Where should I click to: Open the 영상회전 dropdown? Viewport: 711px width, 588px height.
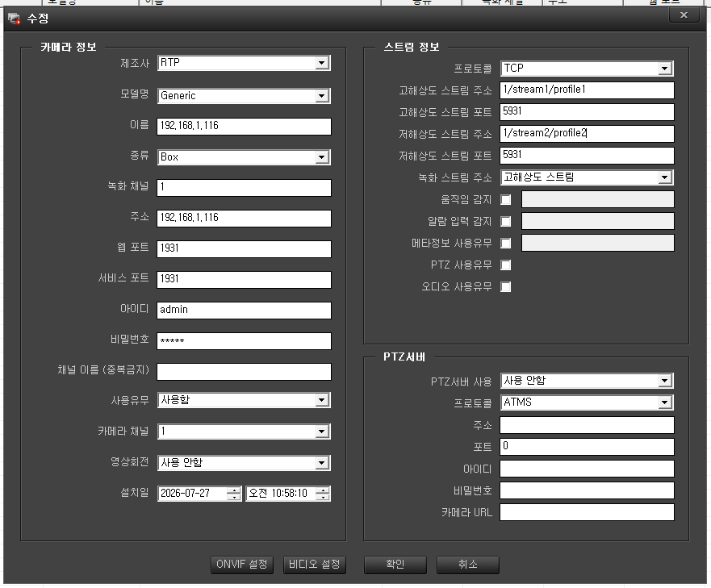(x=322, y=463)
